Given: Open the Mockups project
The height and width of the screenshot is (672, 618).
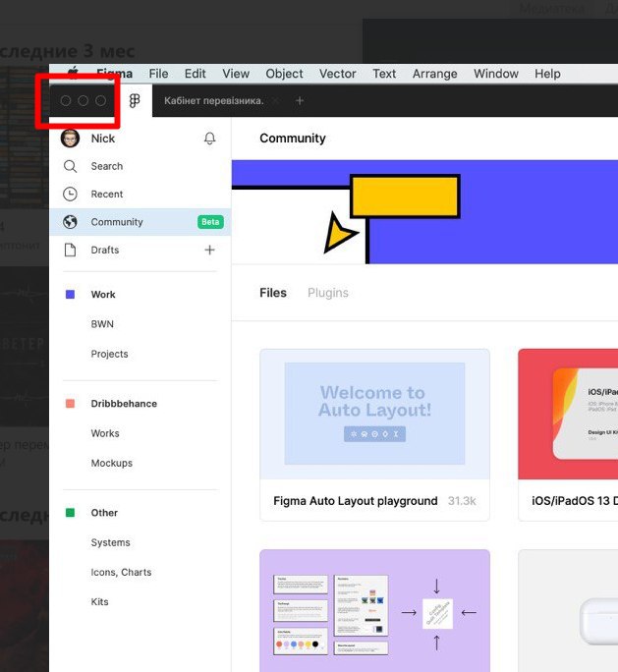Looking at the screenshot, I should click(111, 464).
